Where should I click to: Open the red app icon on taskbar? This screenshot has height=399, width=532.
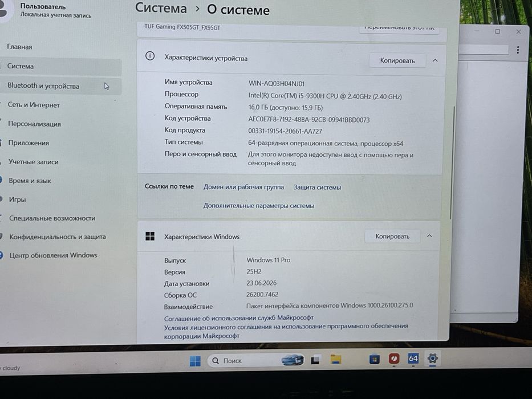tap(393, 359)
